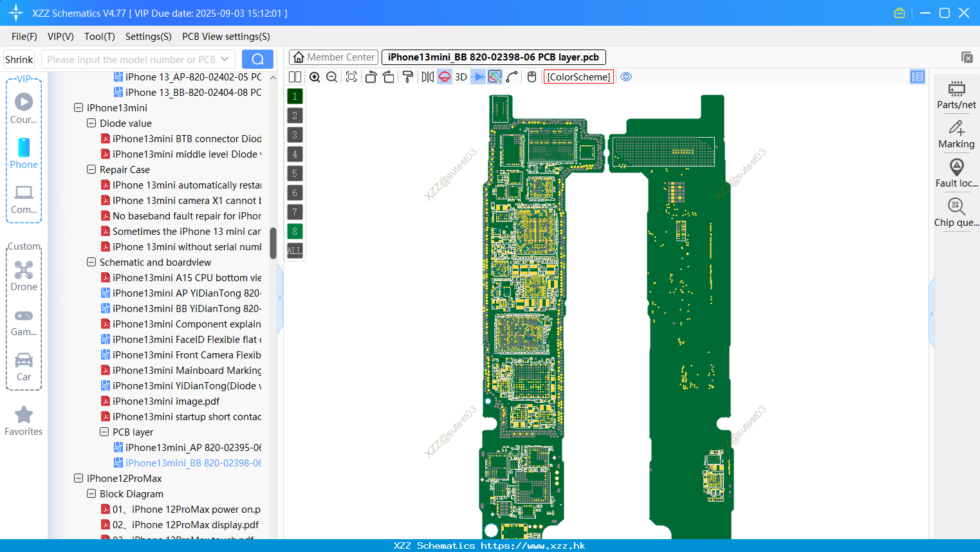
Task: Click the home icon on Member Center
Action: 299,57
